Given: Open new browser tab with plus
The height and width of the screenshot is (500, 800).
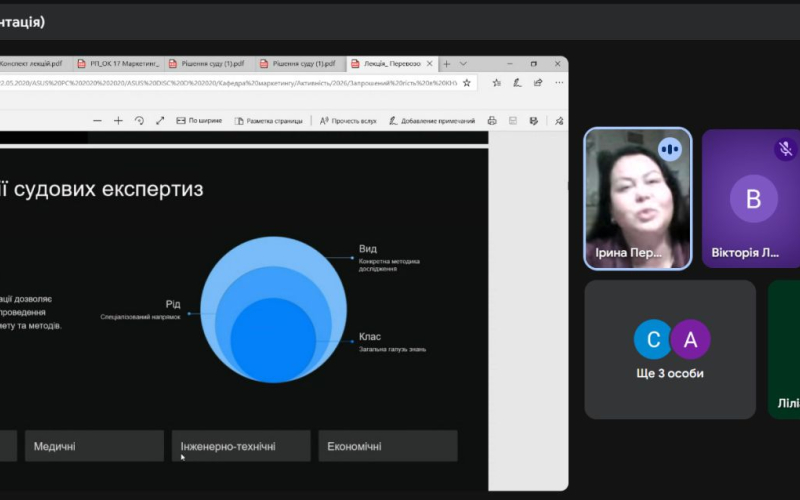Looking at the screenshot, I should pos(446,64).
